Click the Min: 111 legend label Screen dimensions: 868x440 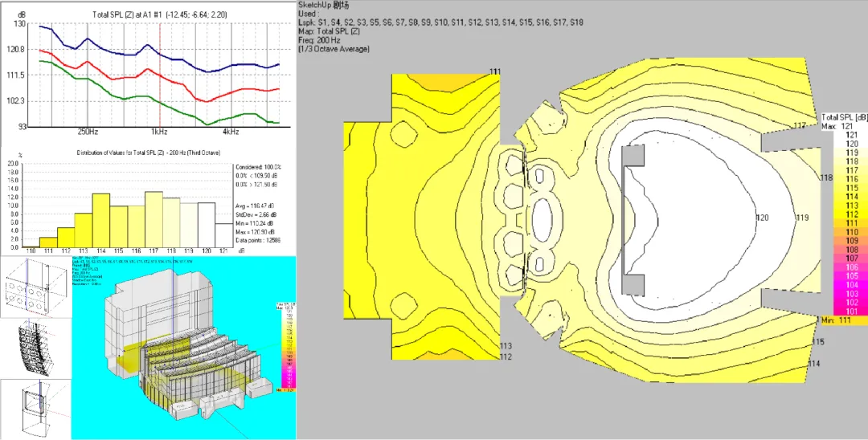(835, 320)
